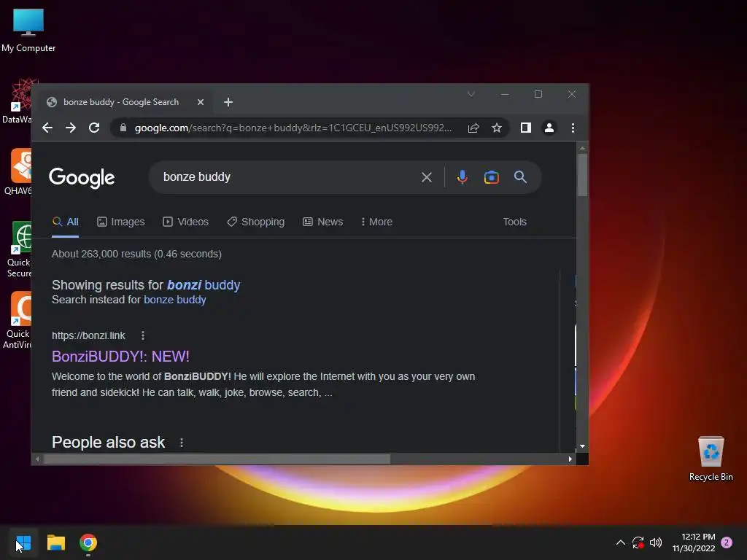Select the QHAV6 desktop shortcut
This screenshot has width=747, height=560.
(18, 172)
